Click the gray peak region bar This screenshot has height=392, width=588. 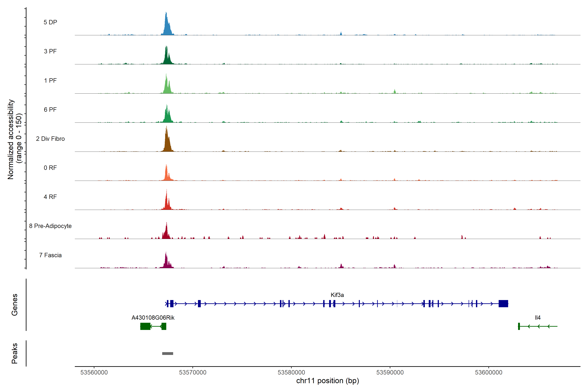click(x=168, y=353)
